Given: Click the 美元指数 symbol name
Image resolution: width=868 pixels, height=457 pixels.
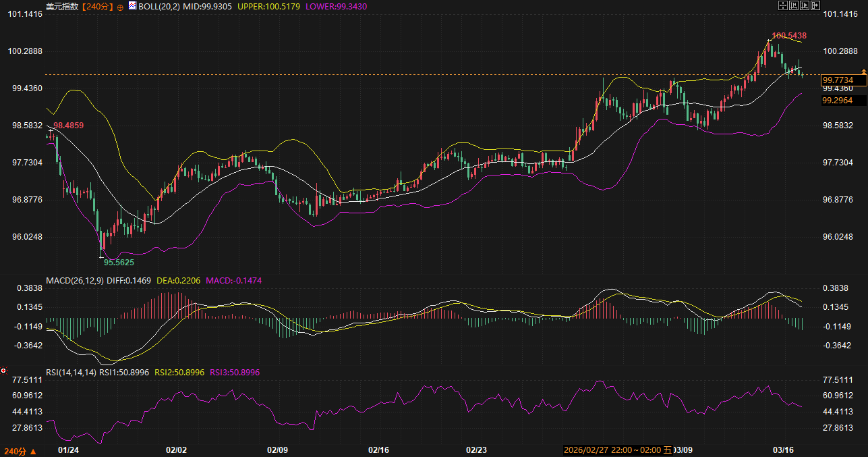Looking at the screenshot, I should (61, 6).
